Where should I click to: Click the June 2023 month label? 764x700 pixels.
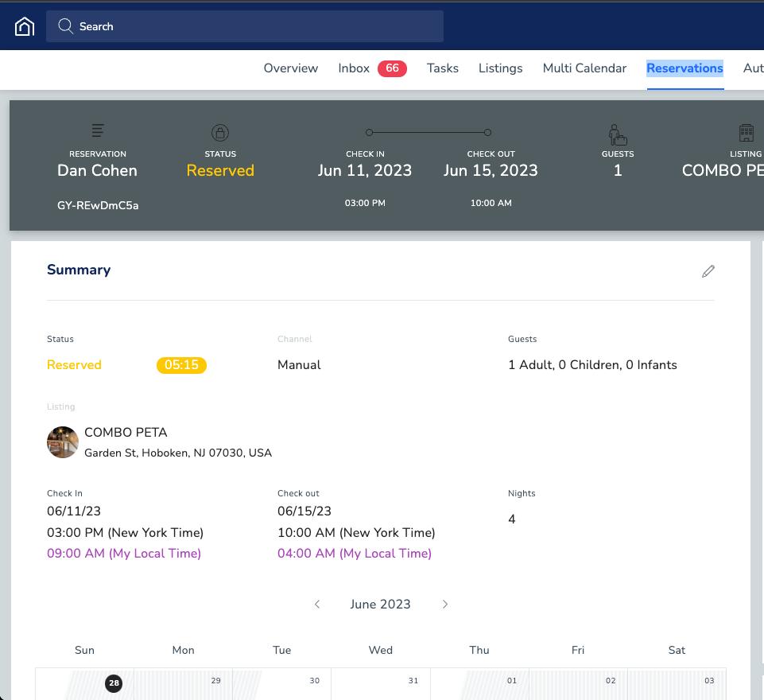point(380,605)
